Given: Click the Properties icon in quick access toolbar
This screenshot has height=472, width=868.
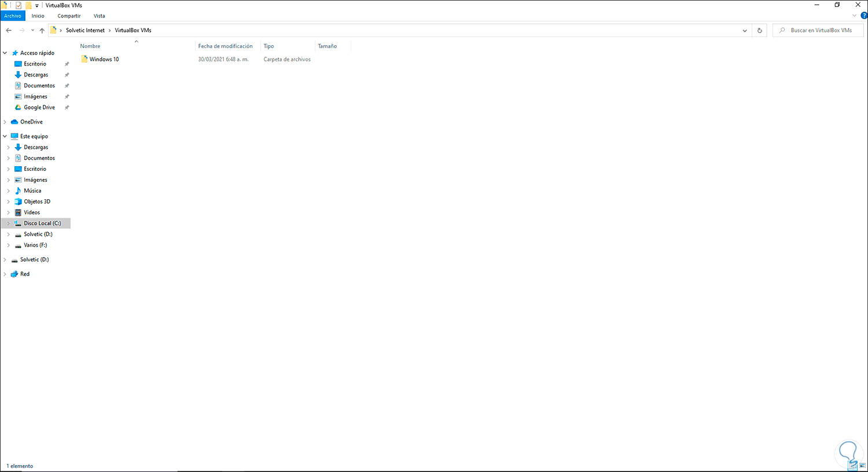Looking at the screenshot, I should pos(19,5).
